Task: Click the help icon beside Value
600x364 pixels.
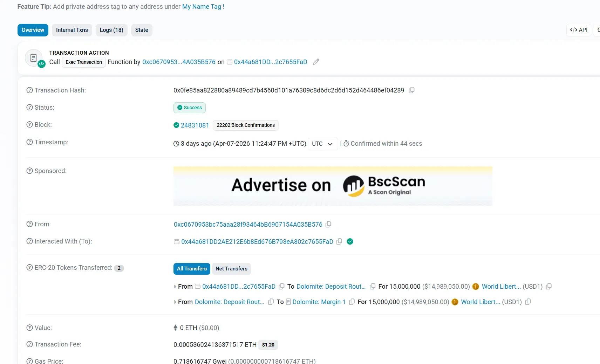Action: [30, 328]
